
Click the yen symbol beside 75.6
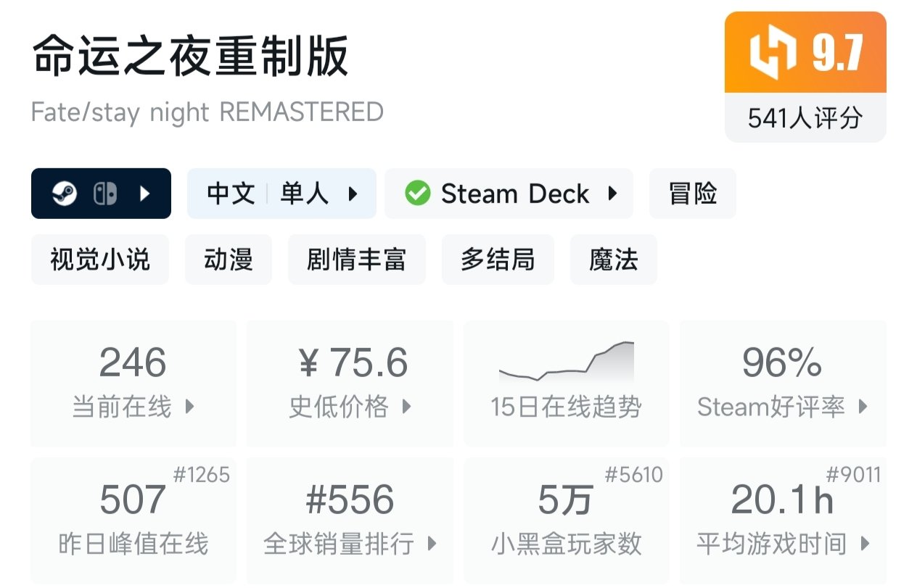tap(308, 364)
